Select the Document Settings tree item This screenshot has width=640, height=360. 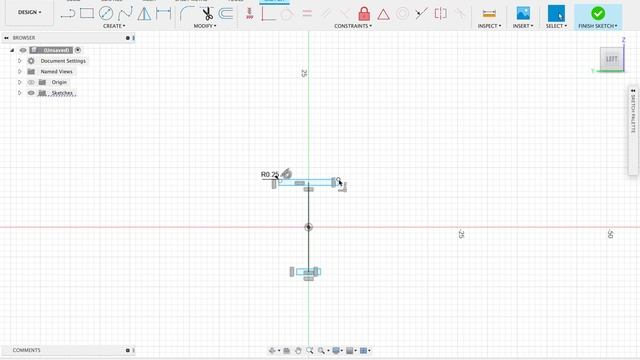(x=63, y=61)
